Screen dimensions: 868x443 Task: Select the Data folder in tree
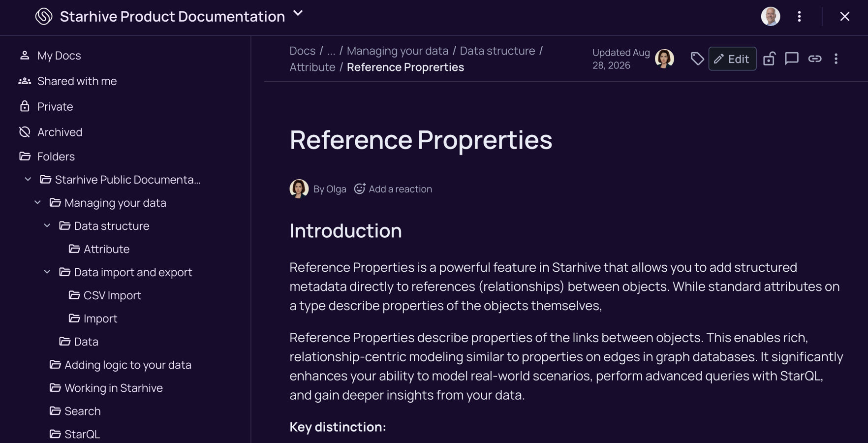[x=86, y=342]
